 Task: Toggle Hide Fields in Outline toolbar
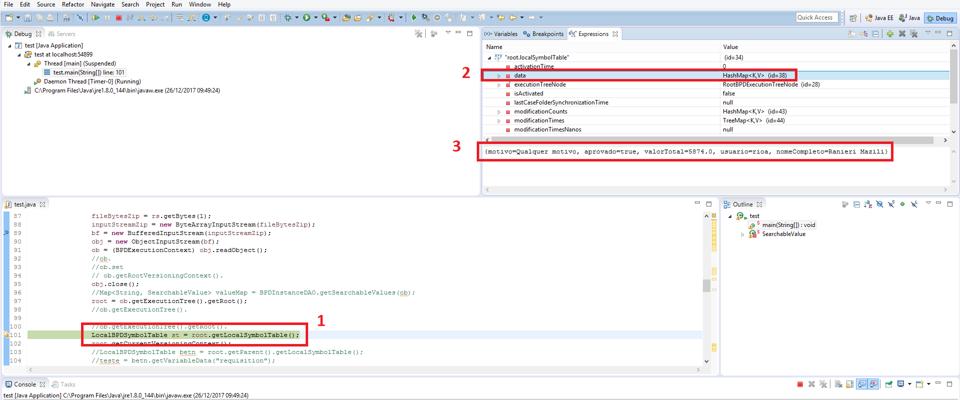pos(879,204)
